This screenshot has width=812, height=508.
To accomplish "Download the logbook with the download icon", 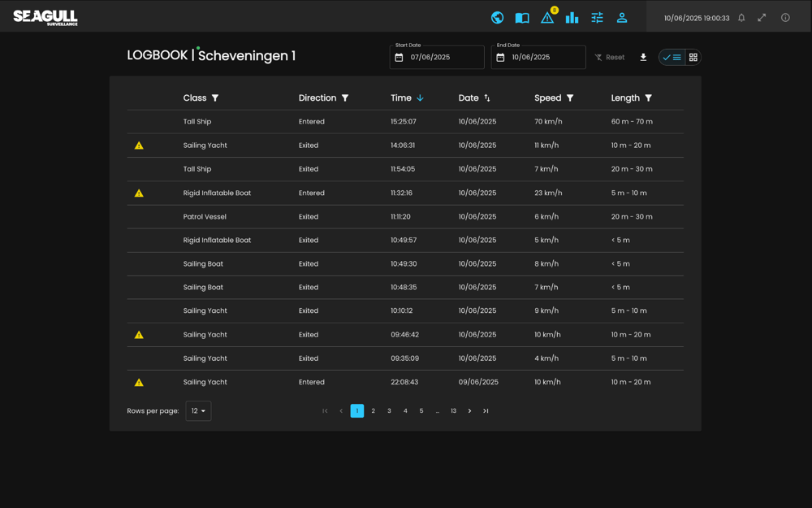I will (x=643, y=57).
